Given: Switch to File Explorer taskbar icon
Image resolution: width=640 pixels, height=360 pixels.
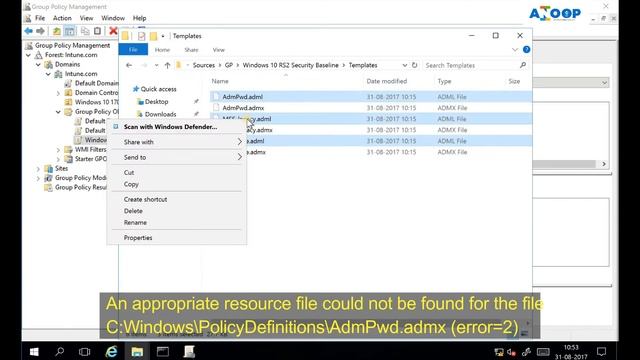Looking at the screenshot, I should click(x=137, y=351).
